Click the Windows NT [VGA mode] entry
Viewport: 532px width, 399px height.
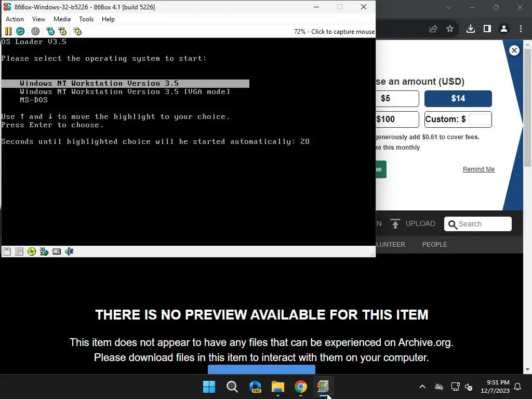coord(125,91)
